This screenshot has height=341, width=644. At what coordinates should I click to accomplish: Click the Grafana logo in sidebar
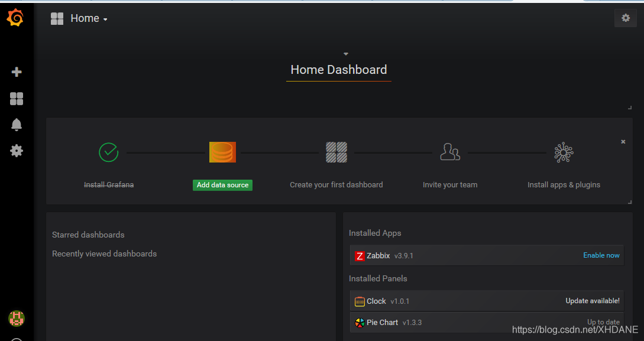[15, 18]
